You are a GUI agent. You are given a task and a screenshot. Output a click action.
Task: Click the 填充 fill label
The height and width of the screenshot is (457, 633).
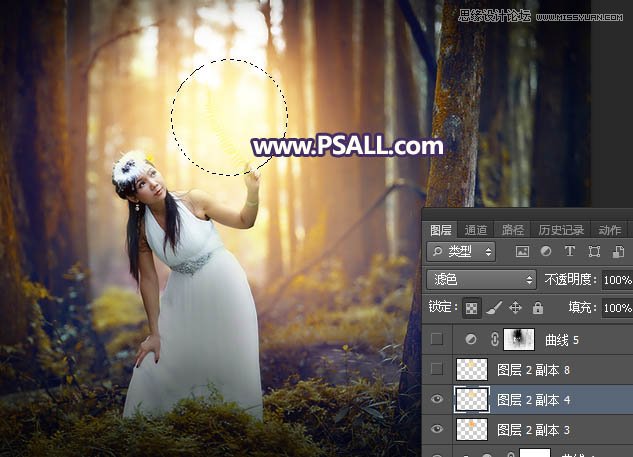[x=582, y=308]
